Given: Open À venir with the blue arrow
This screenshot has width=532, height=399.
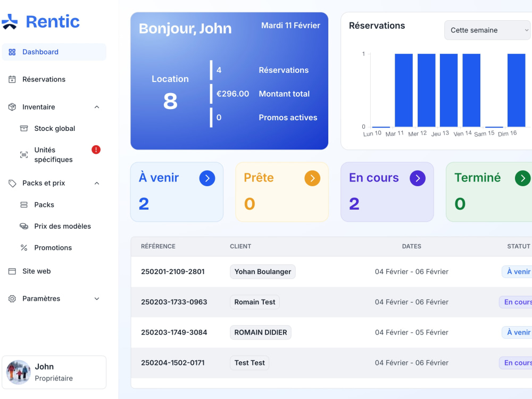Looking at the screenshot, I should 207,178.
